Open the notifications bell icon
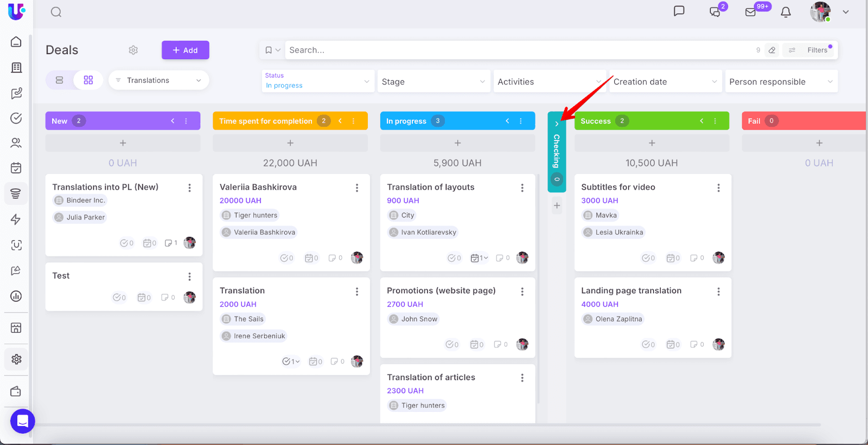This screenshot has width=868, height=445. click(786, 12)
